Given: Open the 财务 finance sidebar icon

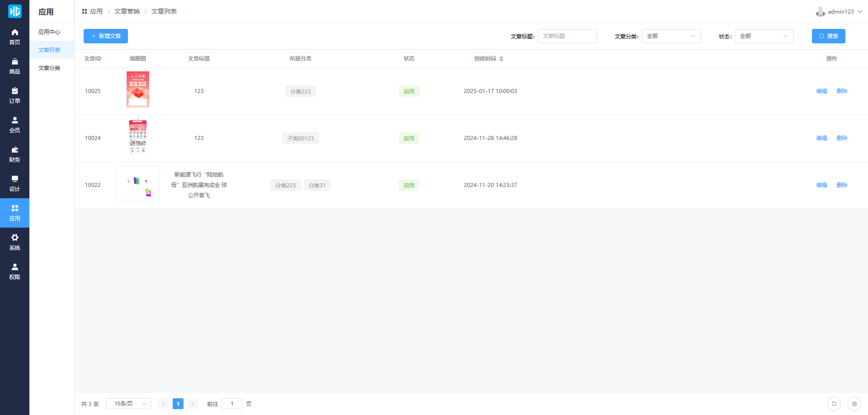Looking at the screenshot, I should point(14,154).
